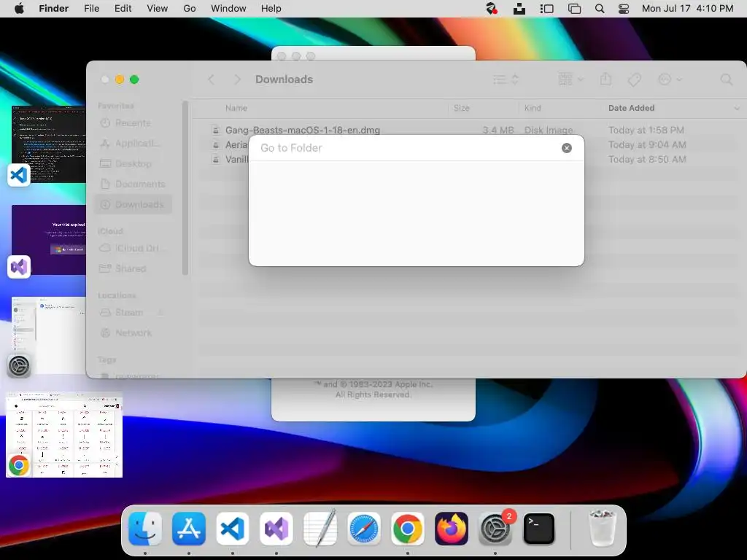Open the More actions menu in Finder toolbar
The height and width of the screenshot is (560, 747).
tap(670, 79)
